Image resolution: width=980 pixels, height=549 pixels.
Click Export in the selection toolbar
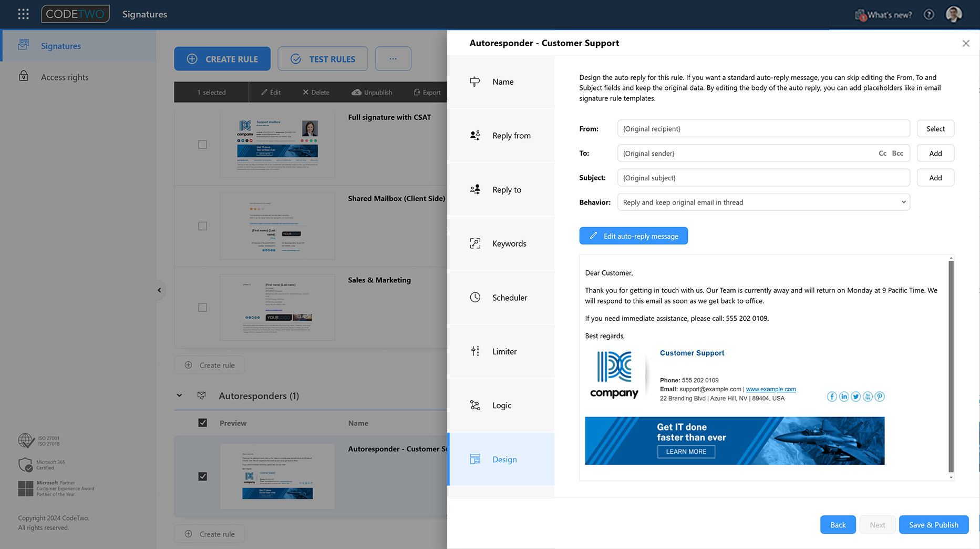427,92
